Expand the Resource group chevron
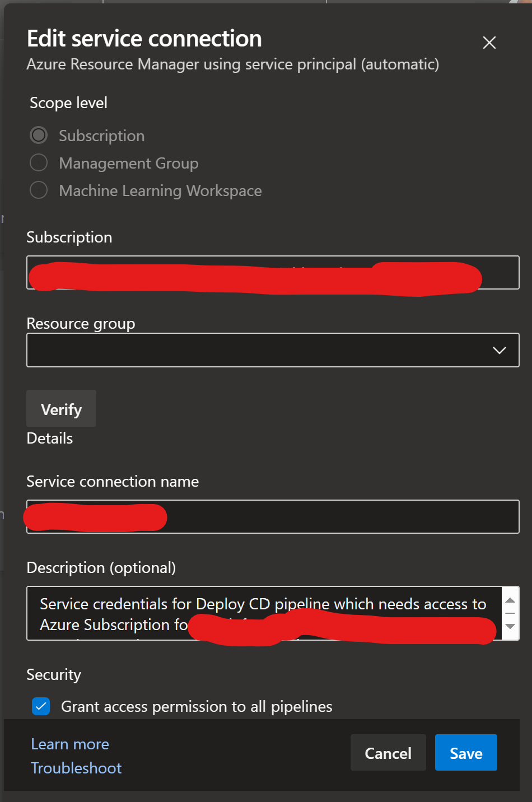This screenshot has height=802, width=532. tap(499, 350)
